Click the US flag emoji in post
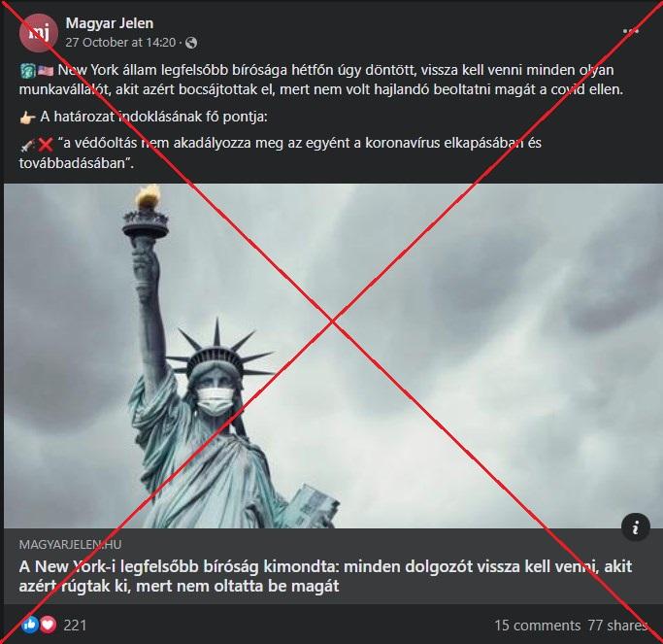 pos(46,71)
